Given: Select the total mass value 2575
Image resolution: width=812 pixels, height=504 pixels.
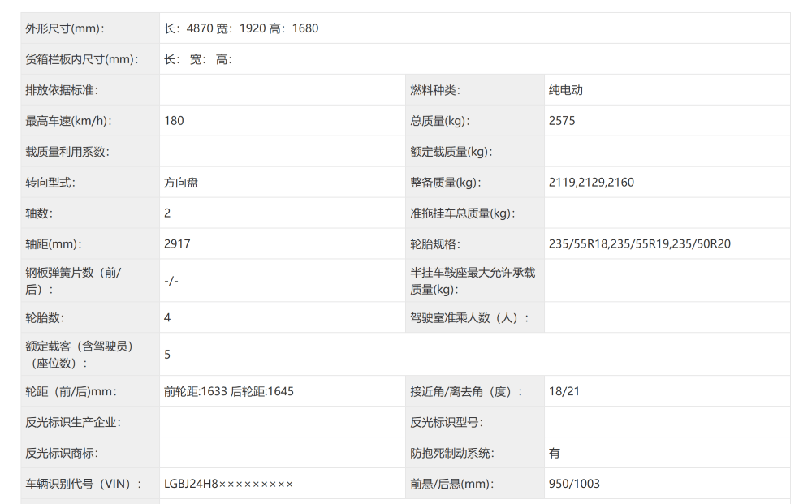Looking at the screenshot, I should coord(561,120).
